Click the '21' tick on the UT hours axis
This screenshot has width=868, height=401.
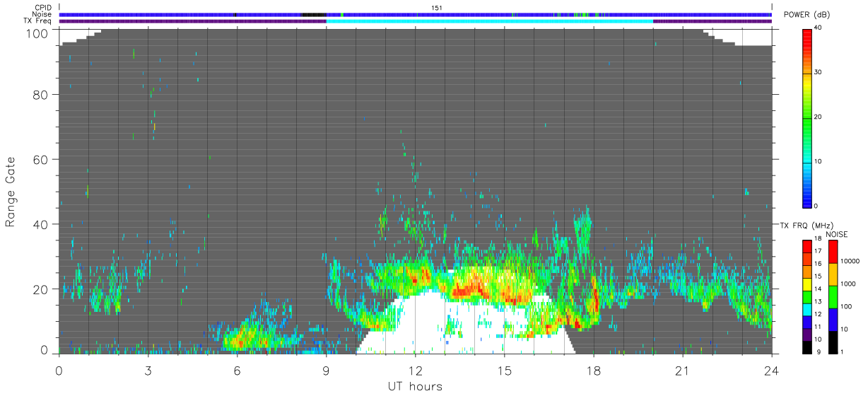coord(682,370)
